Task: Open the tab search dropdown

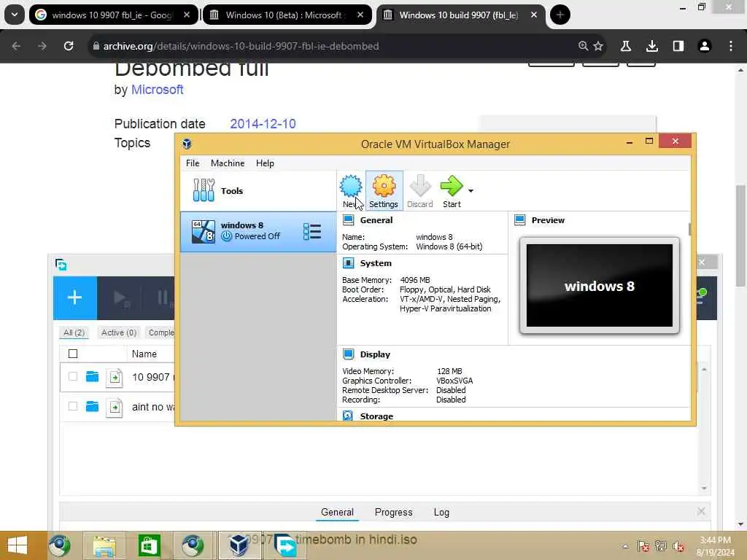Action: (x=15, y=15)
